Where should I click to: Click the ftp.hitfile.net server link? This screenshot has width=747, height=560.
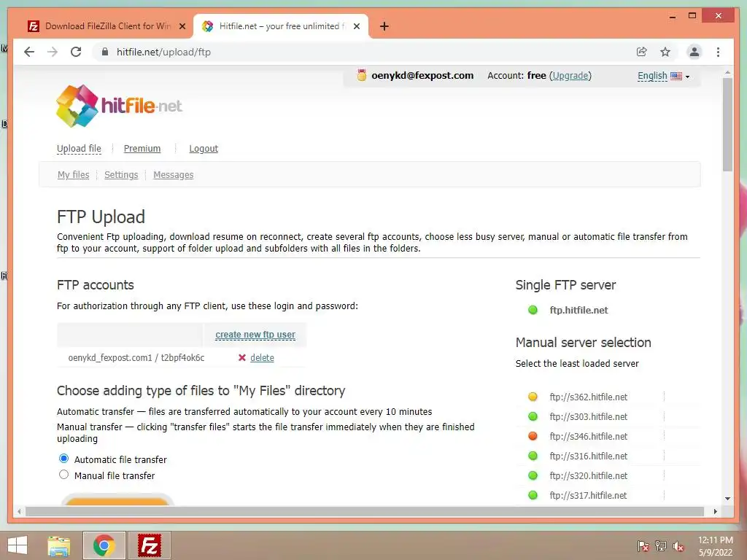coord(578,310)
